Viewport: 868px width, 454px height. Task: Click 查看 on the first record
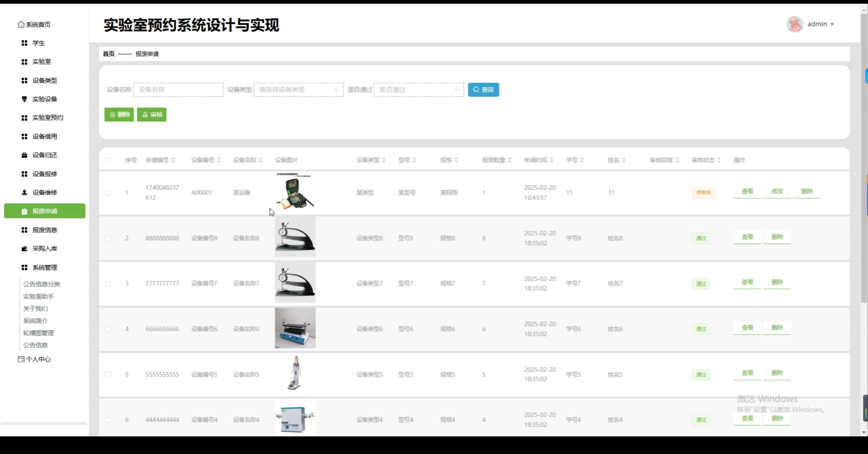click(x=747, y=191)
